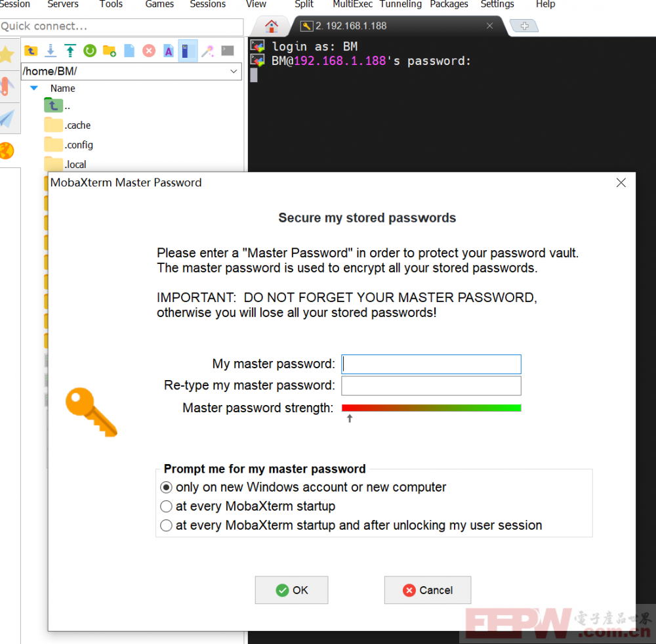Click the magic wand icon in SFTP toolbar
Image resolution: width=656 pixels, height=644 pixels.
[x=207, y=51]
